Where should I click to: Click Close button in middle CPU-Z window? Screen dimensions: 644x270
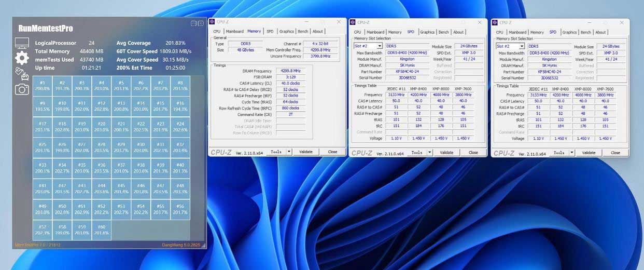473,153
